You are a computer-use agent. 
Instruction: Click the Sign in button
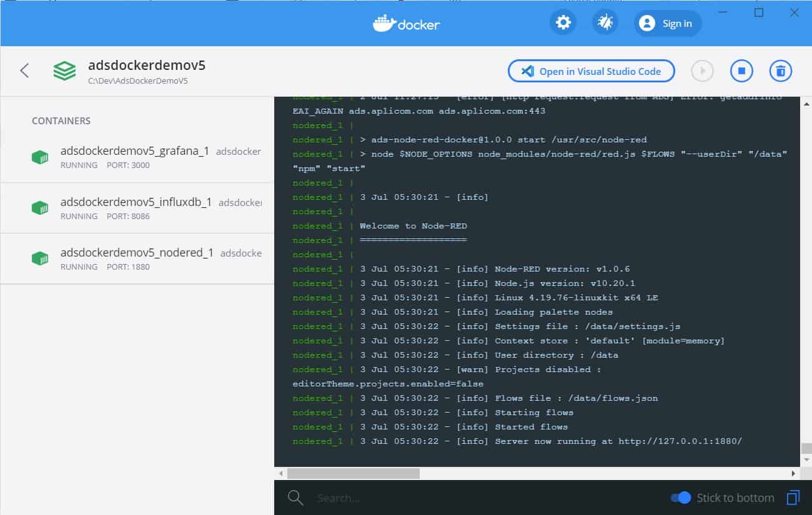click(x=668, y=24)
